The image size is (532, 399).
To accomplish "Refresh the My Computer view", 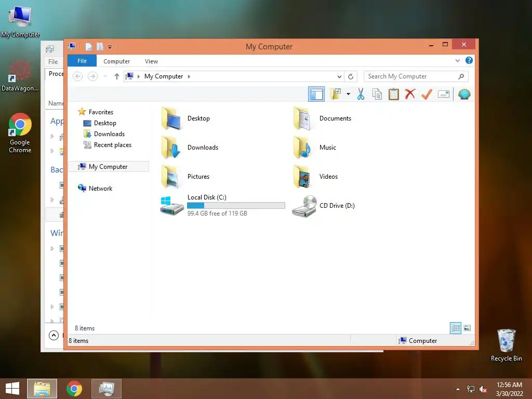I will point(351,76).
